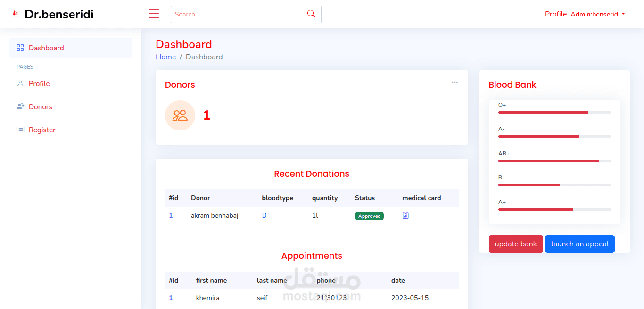Open the Dashboard entry in sidebar navigation

pyautogui.click(x=46, y=48)
